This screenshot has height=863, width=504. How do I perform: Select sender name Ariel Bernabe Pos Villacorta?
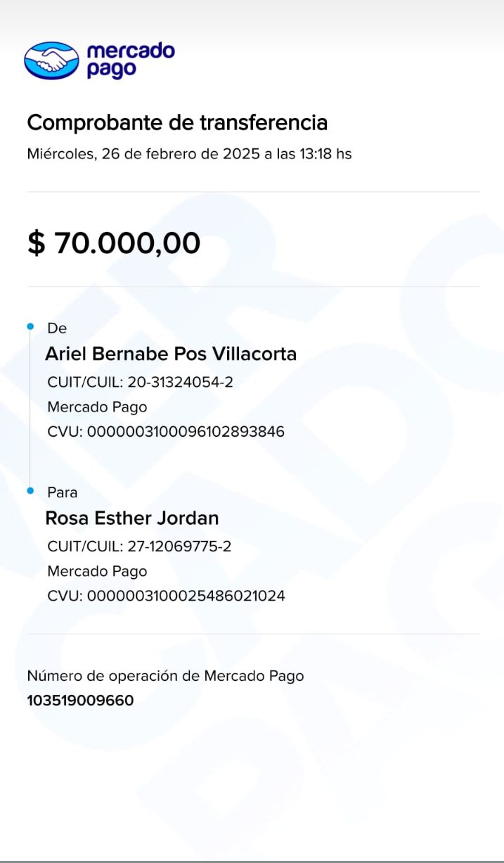pos(171,354)
